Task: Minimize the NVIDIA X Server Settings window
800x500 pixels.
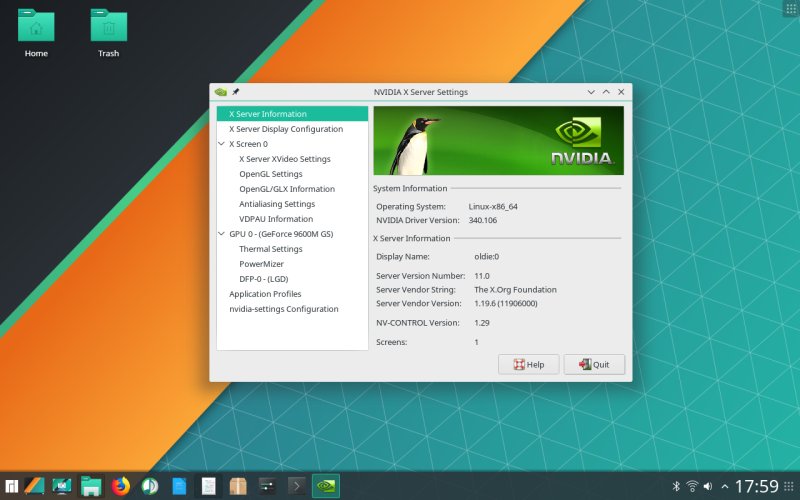Action: point(591,92)
